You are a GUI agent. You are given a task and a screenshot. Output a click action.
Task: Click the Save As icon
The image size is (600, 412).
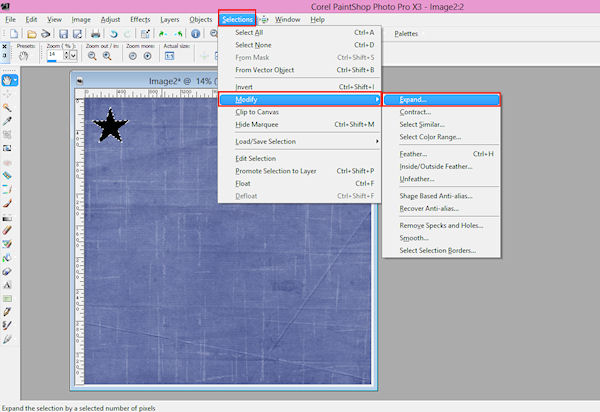[77, 34]
